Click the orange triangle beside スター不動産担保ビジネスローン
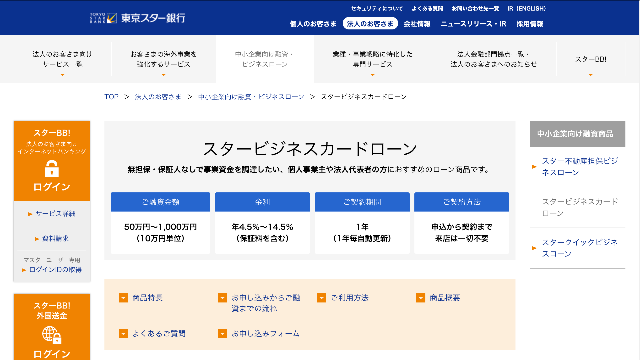The height and width of the screenshot is (360, 640). click(x=534, y=167)
